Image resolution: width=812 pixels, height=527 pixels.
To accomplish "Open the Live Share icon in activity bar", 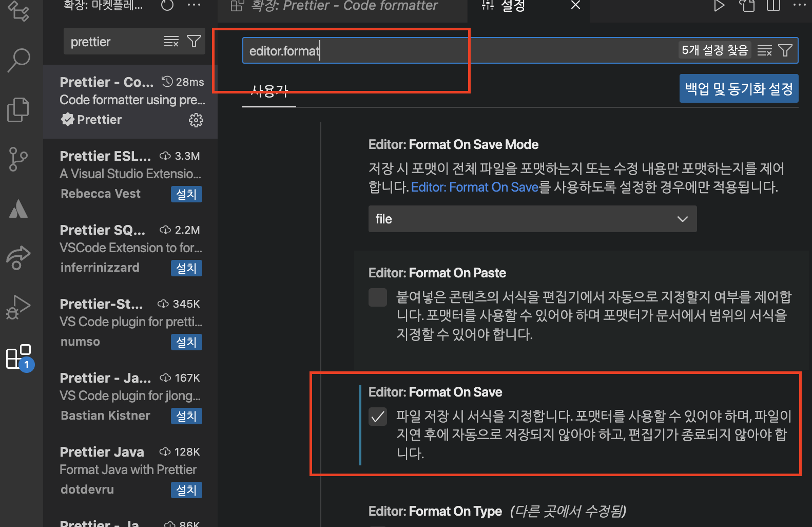I will pos(18,257).
